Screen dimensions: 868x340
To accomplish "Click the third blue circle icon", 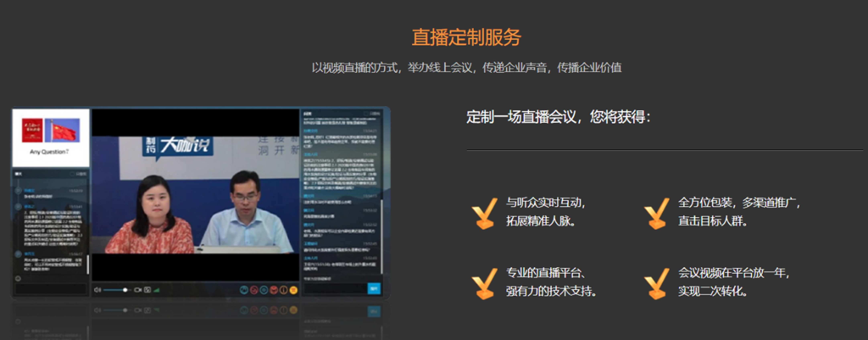I will [264, 290].
